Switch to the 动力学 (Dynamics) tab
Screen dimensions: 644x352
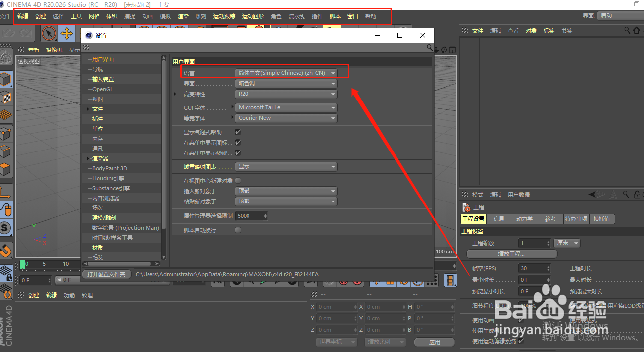point(524,219)
